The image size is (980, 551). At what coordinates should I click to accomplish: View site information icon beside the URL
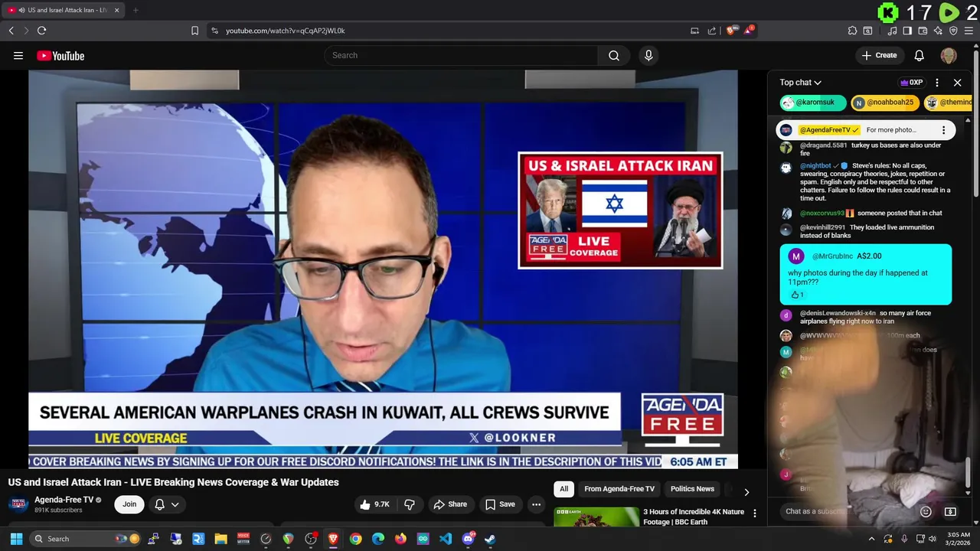214,31
